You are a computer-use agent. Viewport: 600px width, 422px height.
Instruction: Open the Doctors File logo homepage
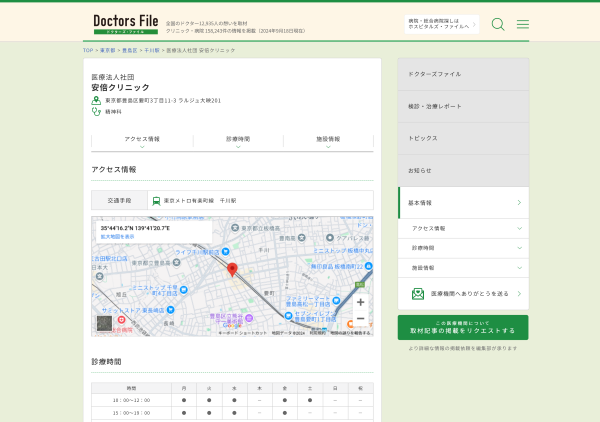point(126,24)
